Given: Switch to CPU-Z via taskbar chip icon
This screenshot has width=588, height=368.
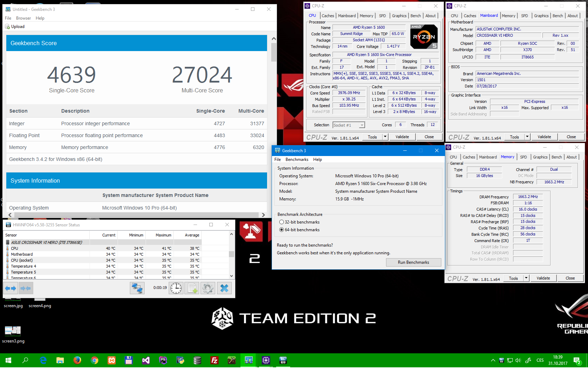Looking at the screenshot, I should pyautogui.click(x=266, y=360).
